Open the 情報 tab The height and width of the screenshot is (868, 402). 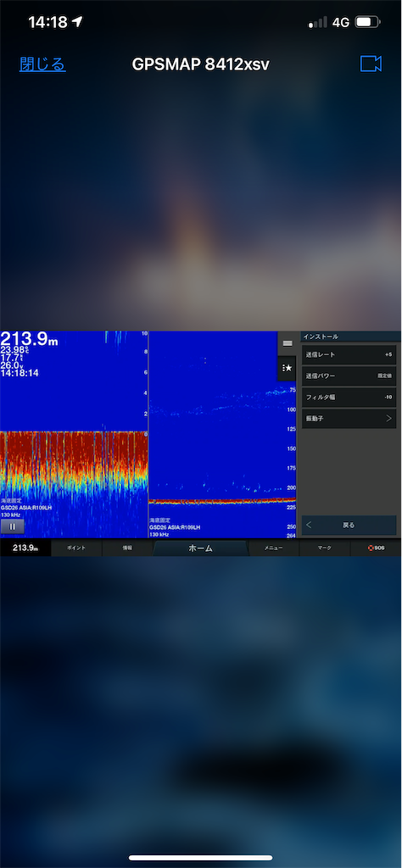click(x=127, y=548)
